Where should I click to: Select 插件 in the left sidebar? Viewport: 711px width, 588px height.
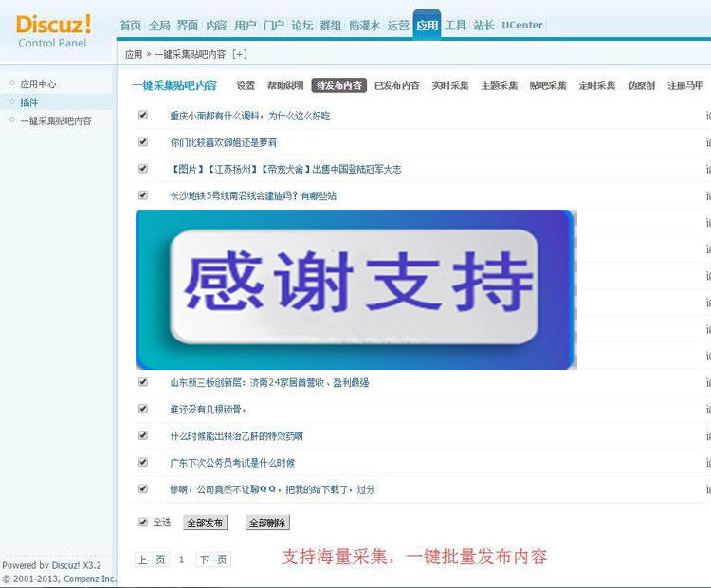(x=29, y=102)
